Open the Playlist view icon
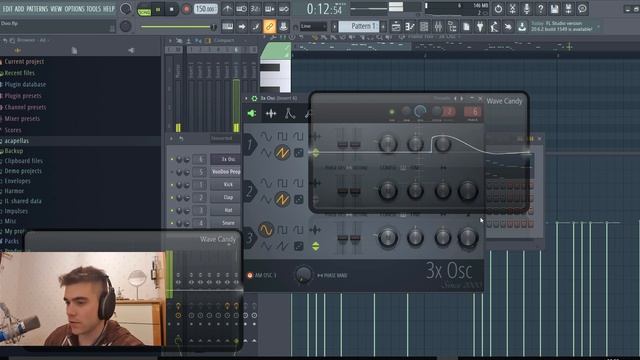Image resolution: width=640 pixels, height=360 pixels. [x=396, y=27]
